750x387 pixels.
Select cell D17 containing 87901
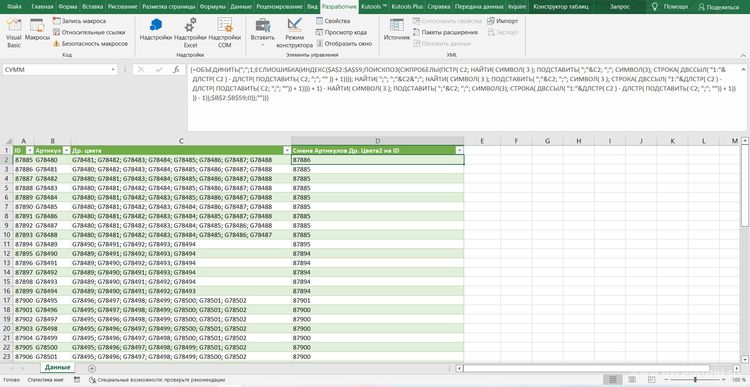(x=377, y=300)
